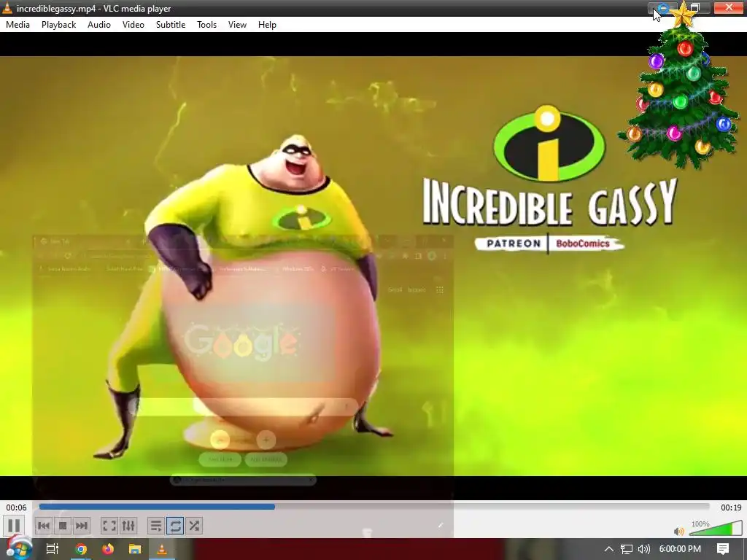Screen dimensions: 747x560
Task: Open the system volume tray icon
Action: (644, 549)
